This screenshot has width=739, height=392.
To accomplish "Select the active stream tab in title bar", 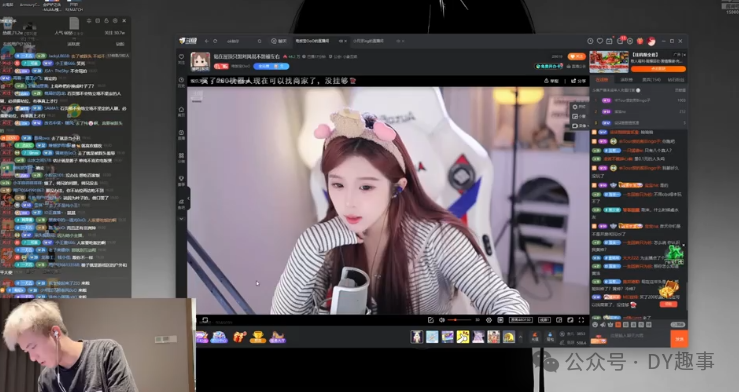I will click(321, 41).
